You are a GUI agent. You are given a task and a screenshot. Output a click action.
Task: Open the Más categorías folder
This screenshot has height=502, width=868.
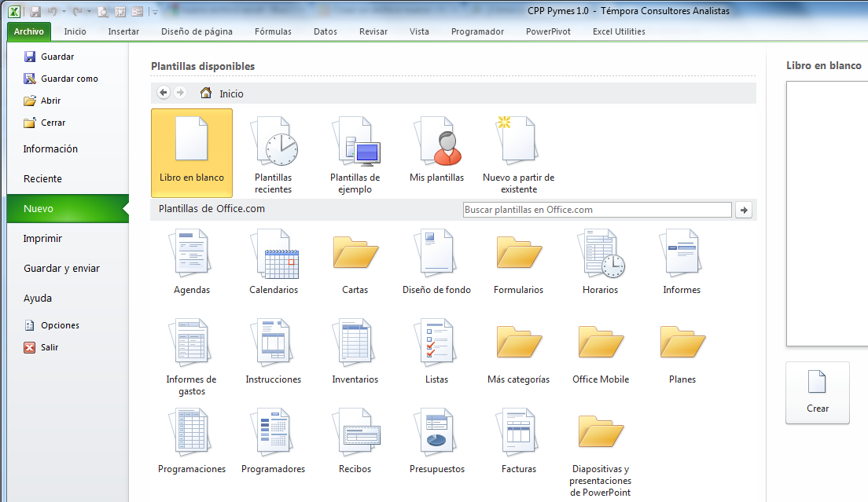(x=518, y=350)
